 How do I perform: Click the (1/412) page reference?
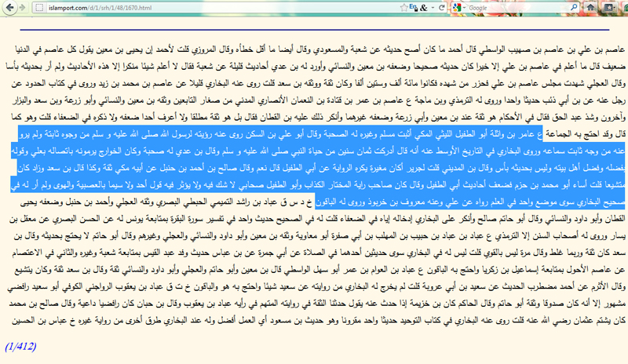point(21,347)
